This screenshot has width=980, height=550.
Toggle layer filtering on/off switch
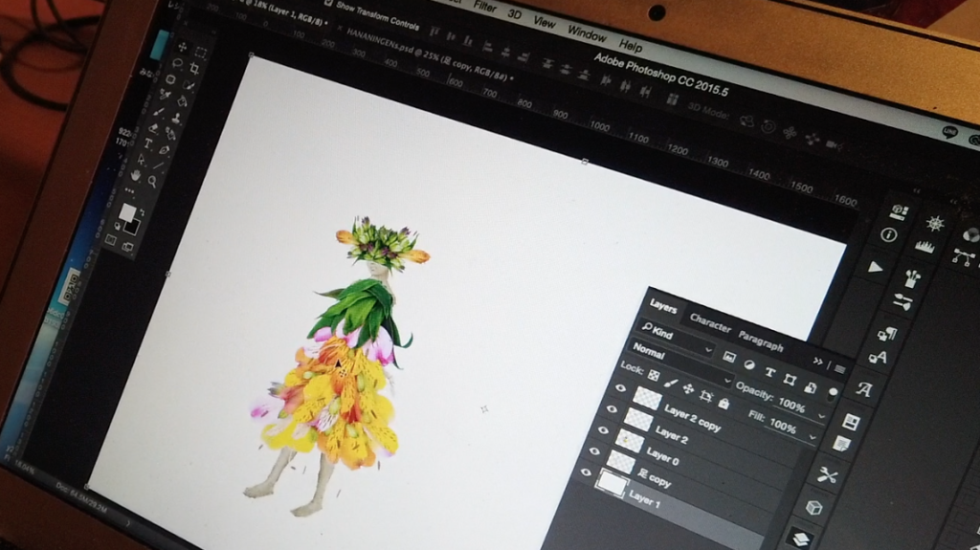coord(832,394)
